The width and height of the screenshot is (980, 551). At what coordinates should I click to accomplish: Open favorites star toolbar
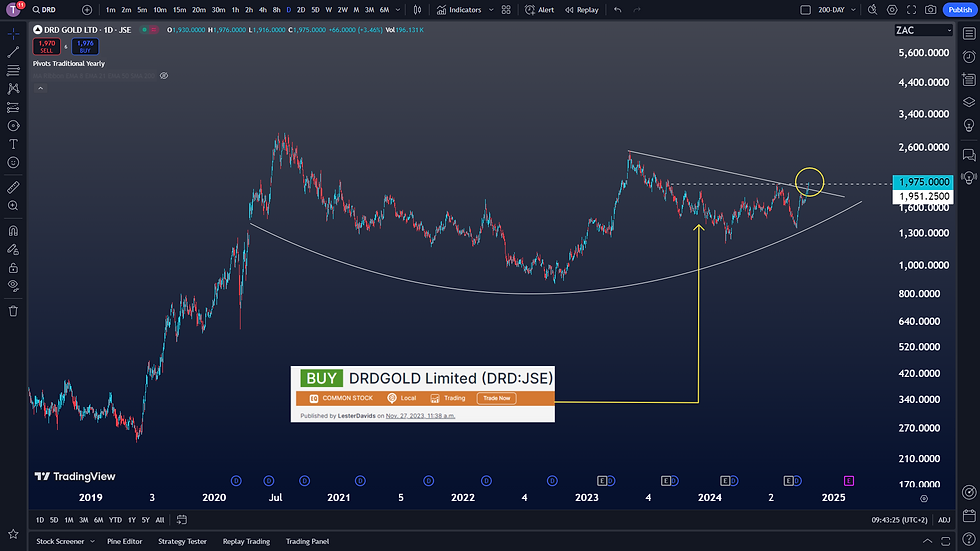tap(13, 534)
